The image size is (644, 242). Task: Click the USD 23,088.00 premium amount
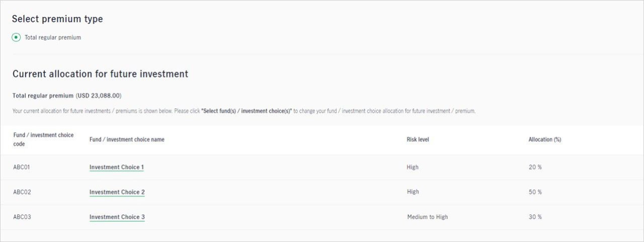point(99,96)
